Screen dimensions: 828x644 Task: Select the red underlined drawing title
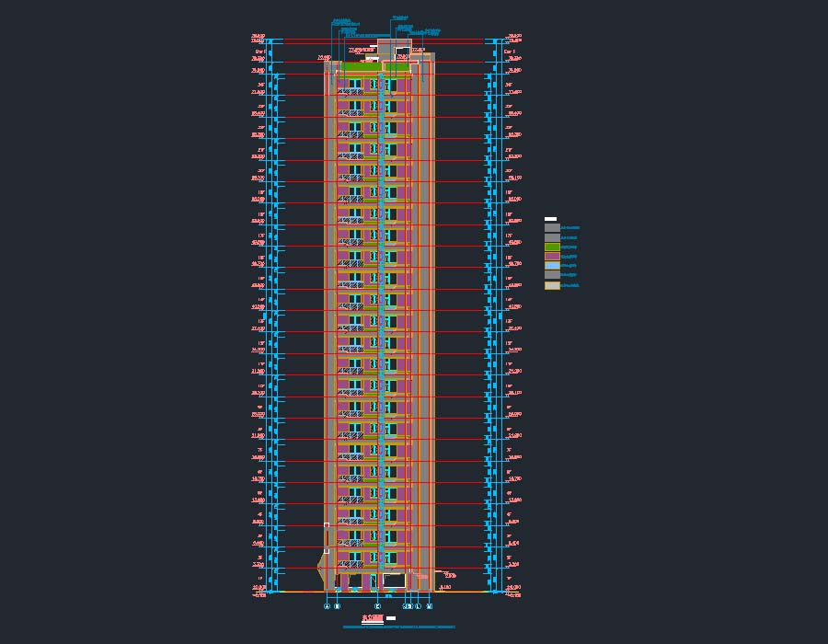tap(372, 619)
